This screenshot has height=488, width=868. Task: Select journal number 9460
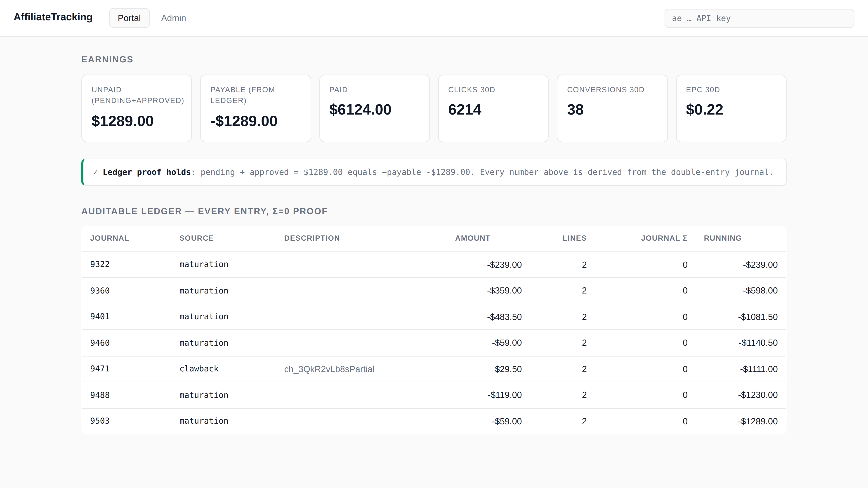(x=100, y=343)
